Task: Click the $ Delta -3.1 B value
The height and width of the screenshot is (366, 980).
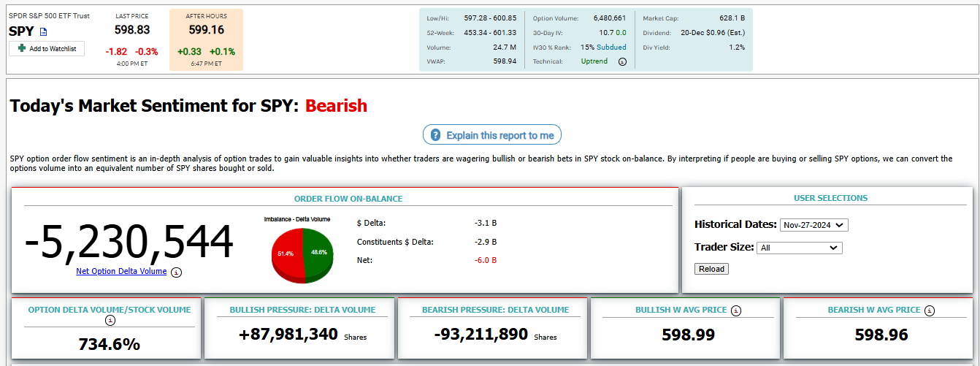Action: coord(486,223)
